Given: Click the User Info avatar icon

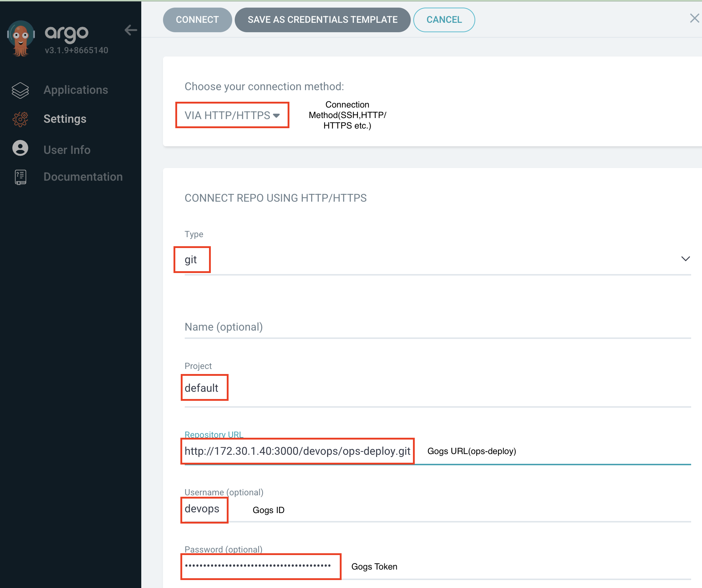Looking at the screenshot, I should (20, 148).
